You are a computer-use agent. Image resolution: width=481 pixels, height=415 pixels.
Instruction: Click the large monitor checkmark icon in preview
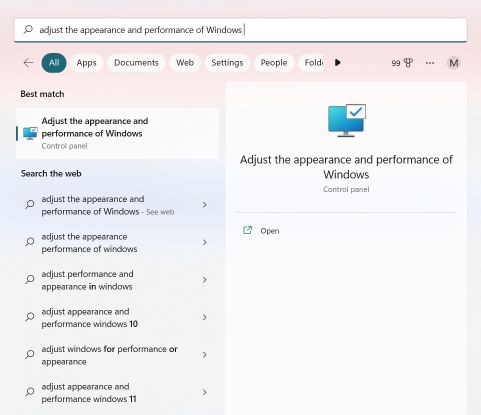point(347,120)
